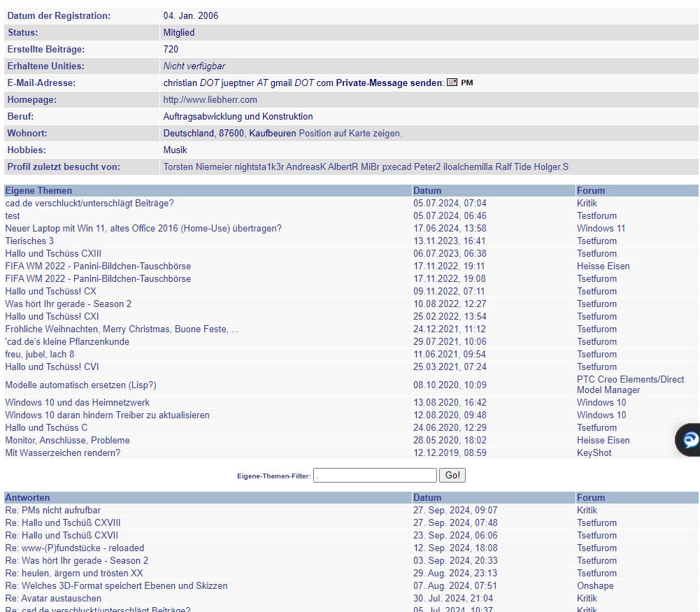The image size is (700, 612).
Task: Open profile visitor MiBr
Action: tap(370, 167)
